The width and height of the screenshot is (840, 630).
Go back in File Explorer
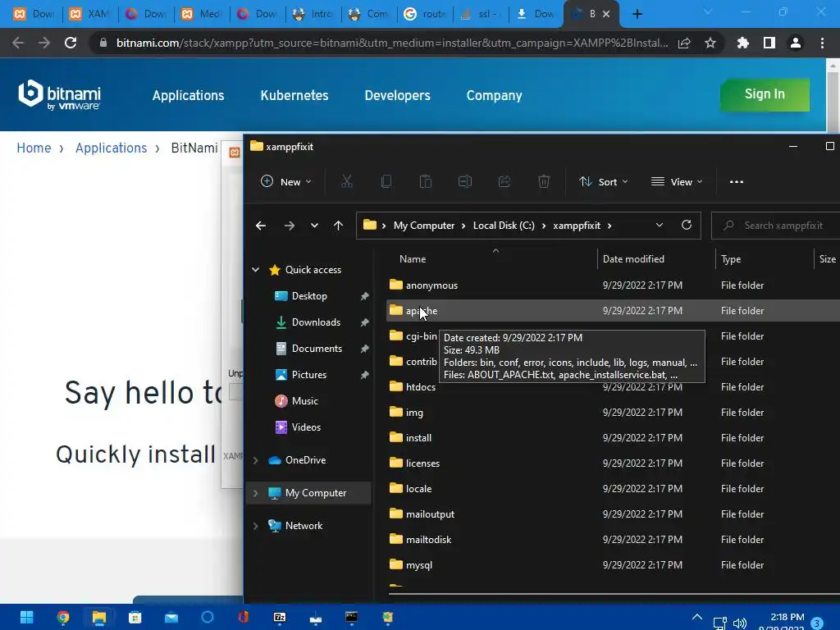(261, 226)
